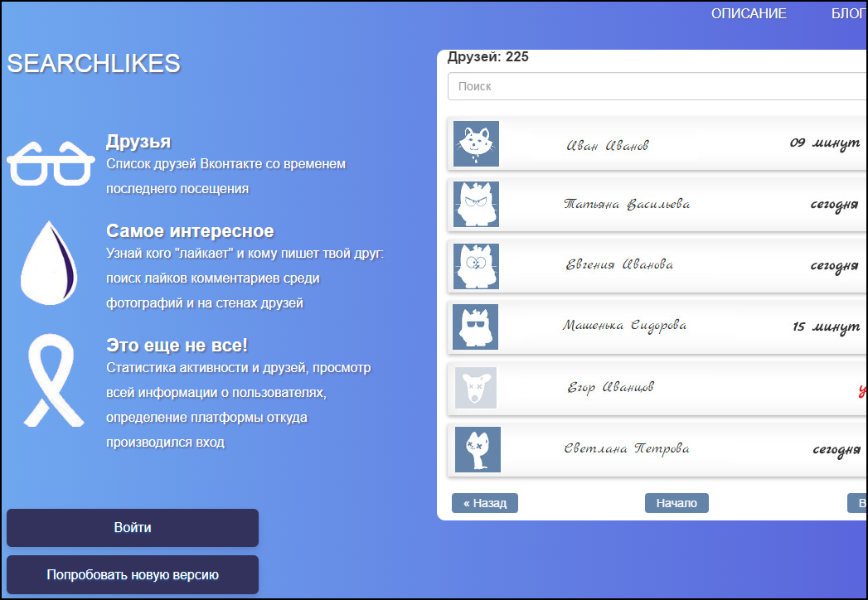The height and width of the screenshot is (600, 868).
Task: Open the ОПИСАНИЕ menu item
Action: point(749,13)
